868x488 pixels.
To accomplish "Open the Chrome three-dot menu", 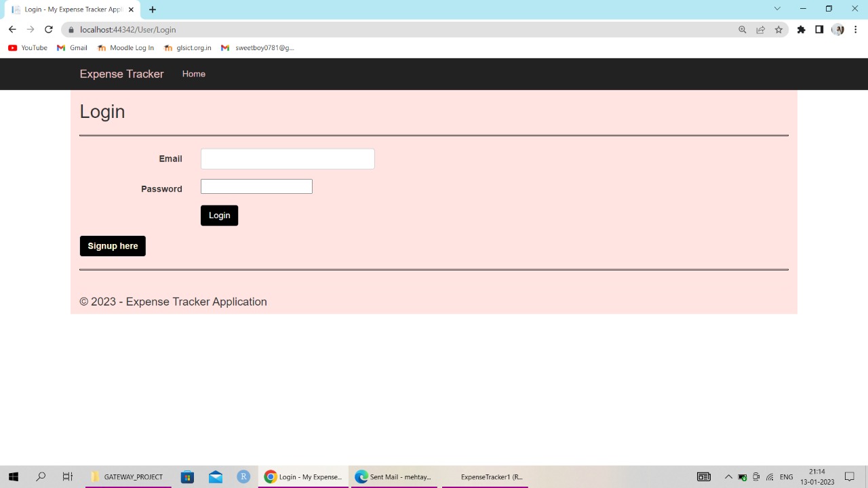I will point(856,29).
